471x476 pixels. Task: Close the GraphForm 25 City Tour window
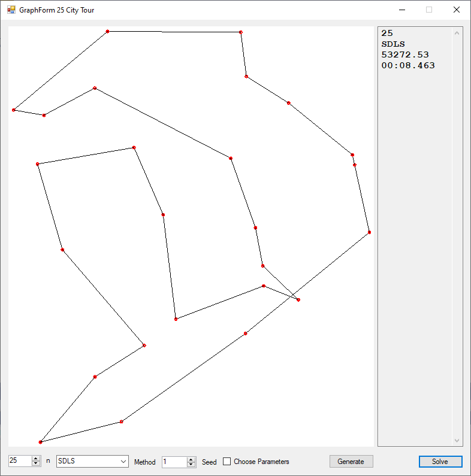coord(457,10)
